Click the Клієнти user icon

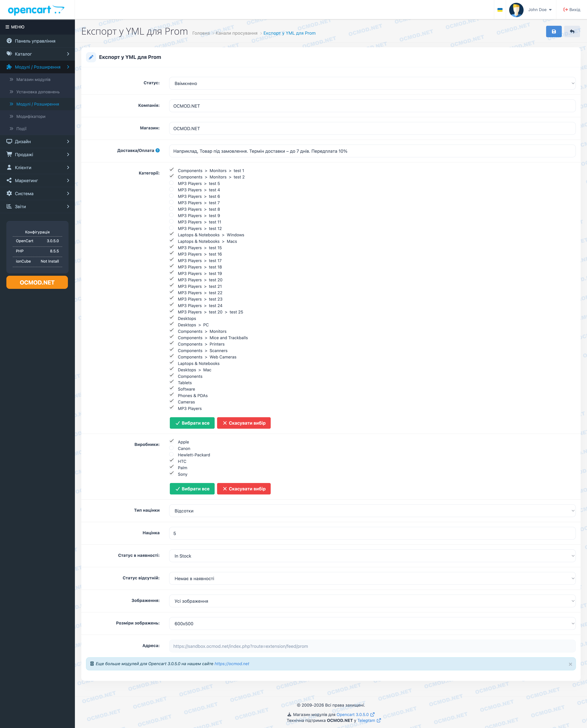point(9,167)
